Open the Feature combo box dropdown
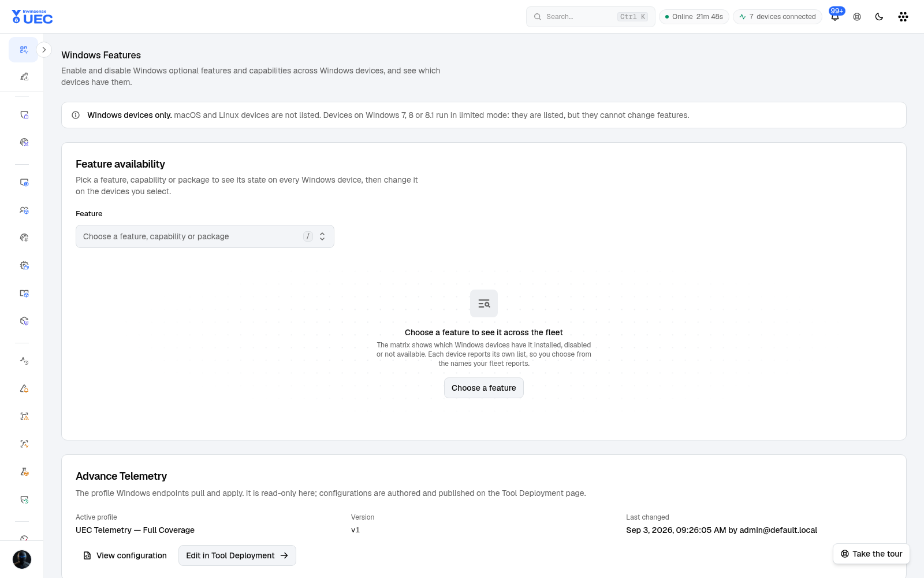Viewport: 924px width, 578px height. (x=205, y=236)
